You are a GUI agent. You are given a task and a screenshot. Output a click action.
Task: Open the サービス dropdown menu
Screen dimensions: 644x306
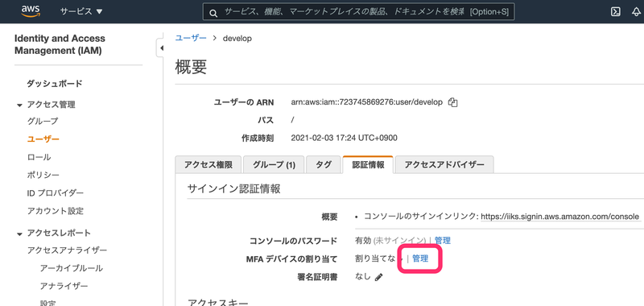81,11
